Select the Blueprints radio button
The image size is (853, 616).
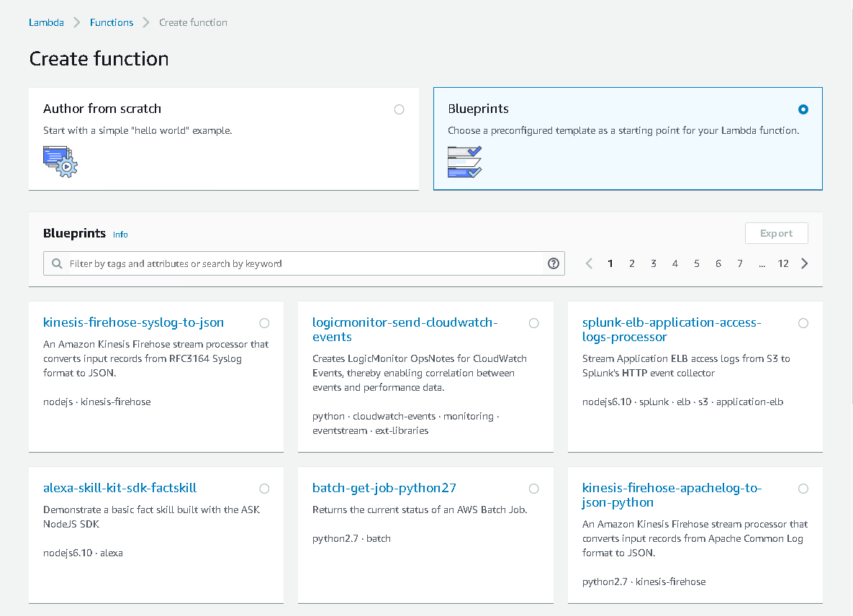click(x=803, y=109)
